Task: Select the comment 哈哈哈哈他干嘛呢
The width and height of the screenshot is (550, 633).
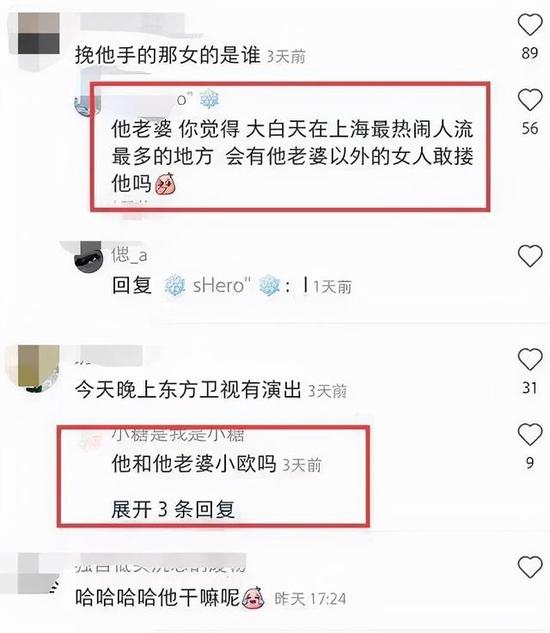Action: tap(157, 597)
